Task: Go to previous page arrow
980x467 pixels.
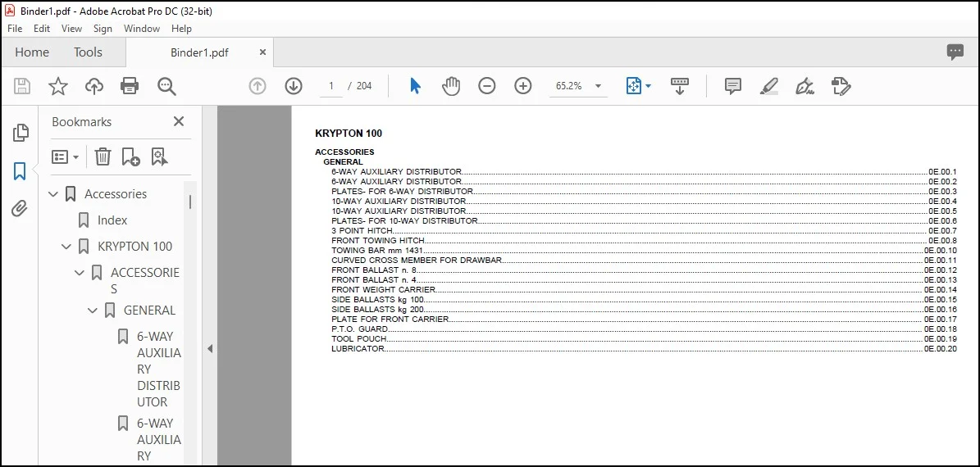Action: pyautogui.click(x=258, y=86)
